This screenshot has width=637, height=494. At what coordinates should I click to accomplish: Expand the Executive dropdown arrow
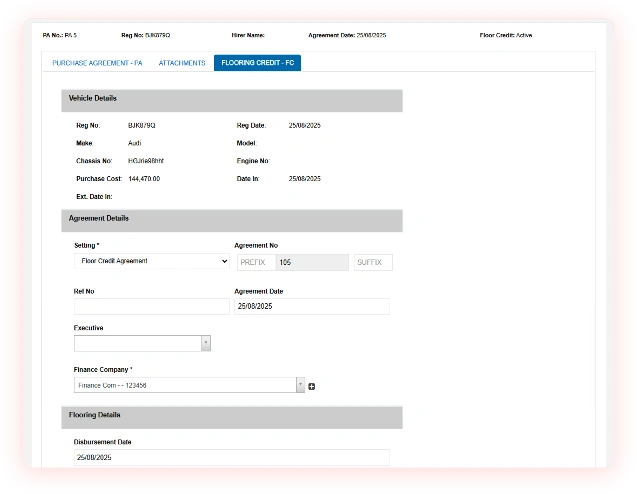[x=206, y=343]
